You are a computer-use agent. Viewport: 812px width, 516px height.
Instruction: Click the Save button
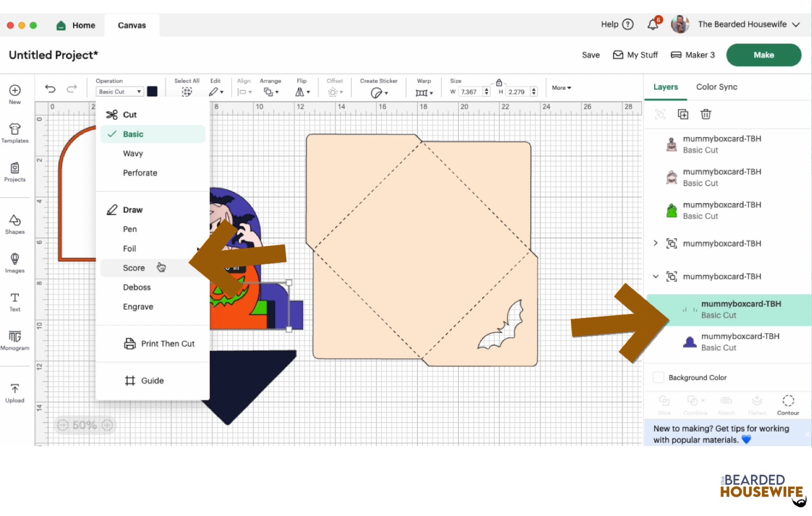tap(591, 55)
